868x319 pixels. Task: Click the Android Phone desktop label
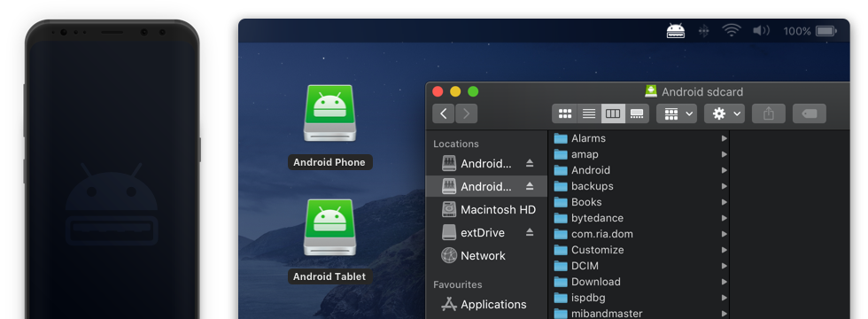(x=329, y=162)
